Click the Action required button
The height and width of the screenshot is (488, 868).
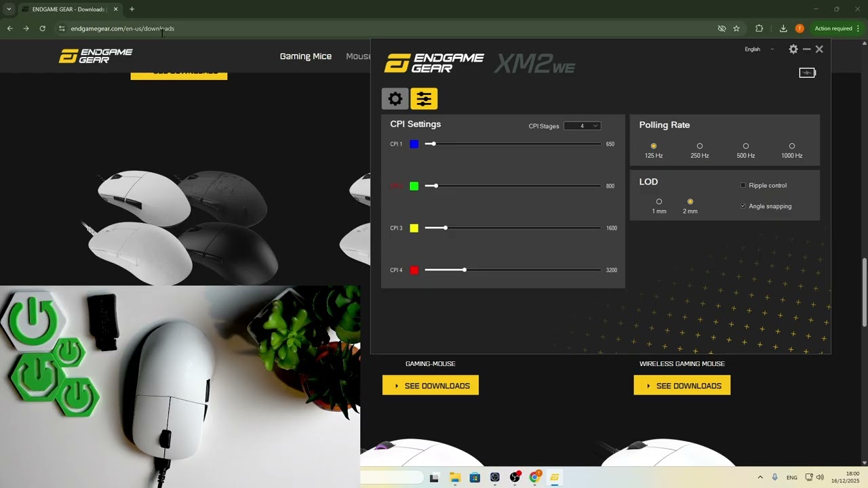[x=833, y=28]
